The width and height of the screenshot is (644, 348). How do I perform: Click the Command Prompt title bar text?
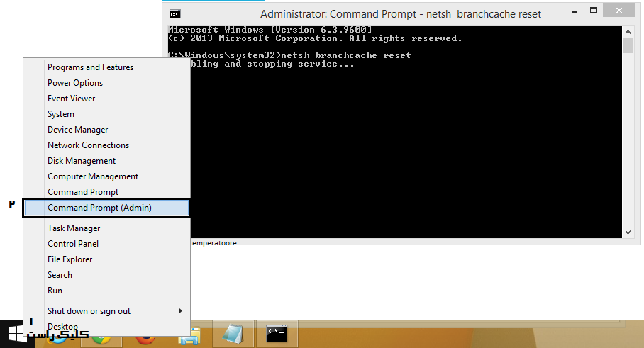click(401, 14)
